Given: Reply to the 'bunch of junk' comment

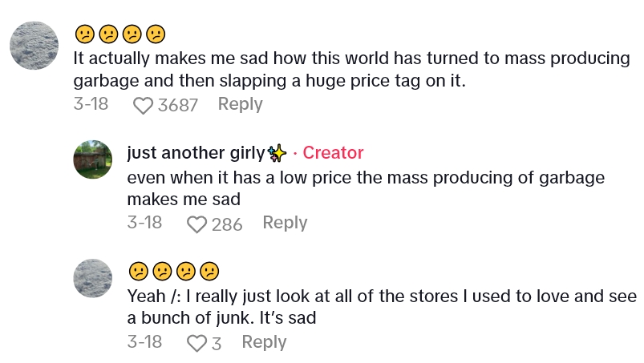Looking at the screenshot, I should click(264, 342).
